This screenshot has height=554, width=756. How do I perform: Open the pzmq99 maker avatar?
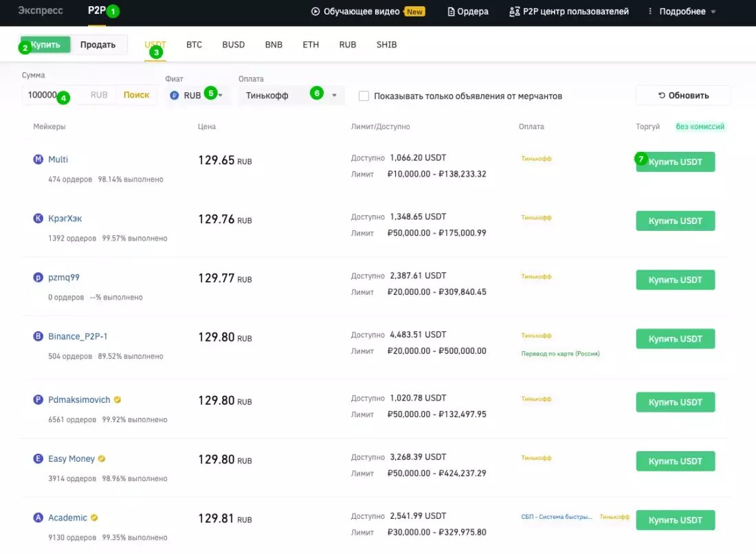tap(38, 277)
